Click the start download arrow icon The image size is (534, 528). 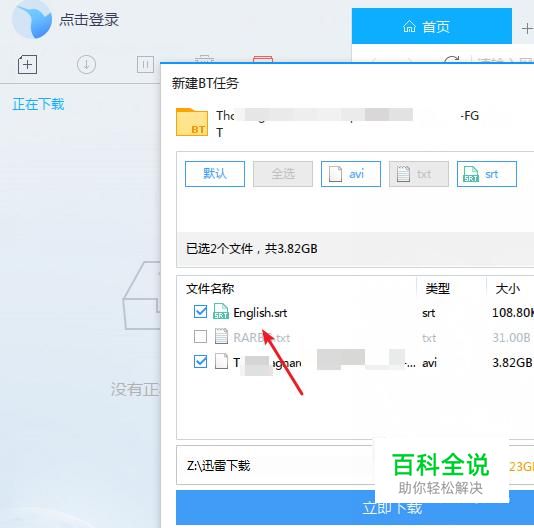tap(87, 64)
